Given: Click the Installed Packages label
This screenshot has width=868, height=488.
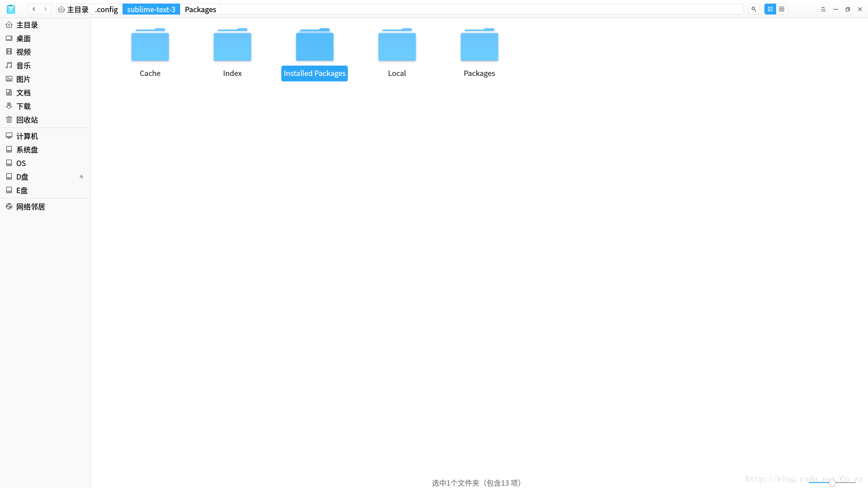Looking at the screenshot, I should coord(314,73).
